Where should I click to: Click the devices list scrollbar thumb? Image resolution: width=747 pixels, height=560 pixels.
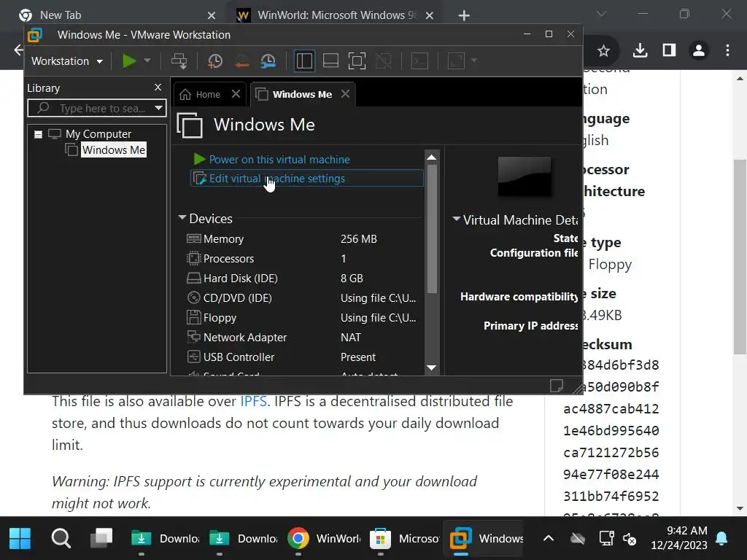432,228
